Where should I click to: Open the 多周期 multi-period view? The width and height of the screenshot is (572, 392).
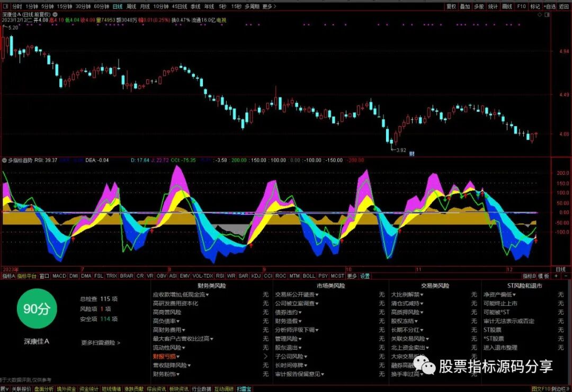[x=252, y=6]
